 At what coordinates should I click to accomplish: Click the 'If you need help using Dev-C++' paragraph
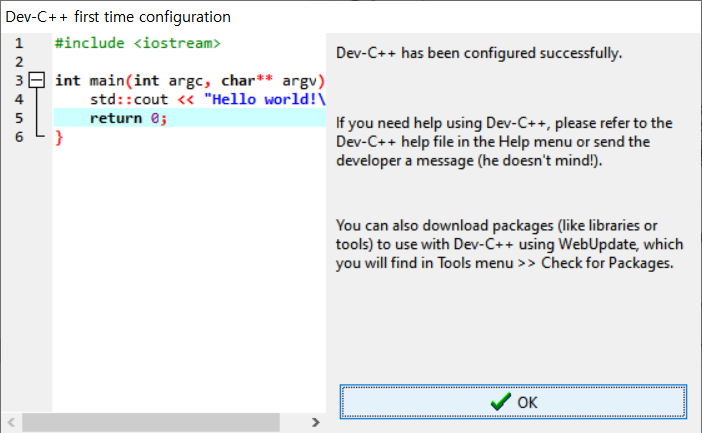click(505, 141)
